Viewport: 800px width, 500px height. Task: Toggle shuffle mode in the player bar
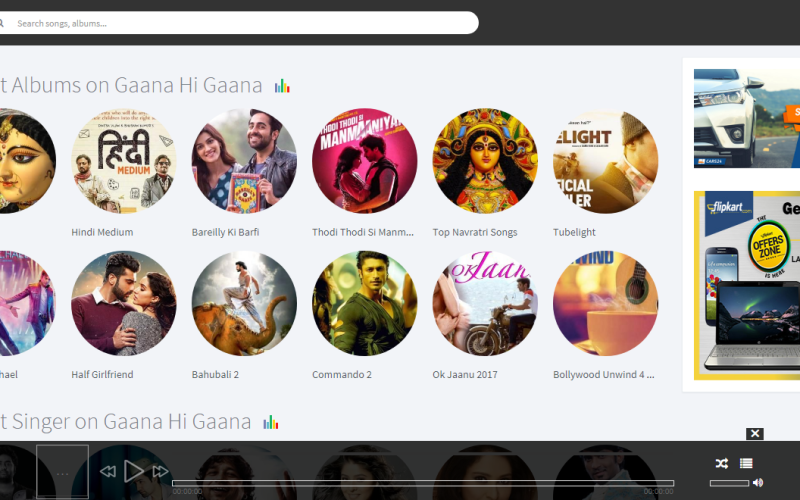point(721,463)
